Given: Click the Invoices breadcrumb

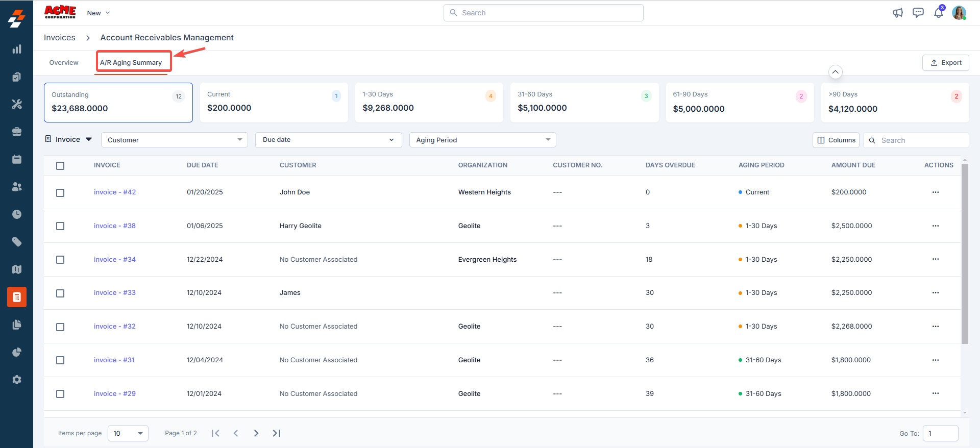Looking at the screenshot, I should click(x=60, y=37).
